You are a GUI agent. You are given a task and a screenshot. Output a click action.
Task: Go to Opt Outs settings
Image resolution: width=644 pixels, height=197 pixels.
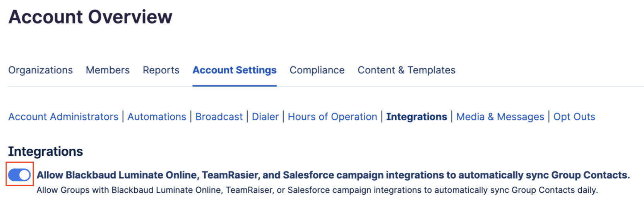pos(574,117)
